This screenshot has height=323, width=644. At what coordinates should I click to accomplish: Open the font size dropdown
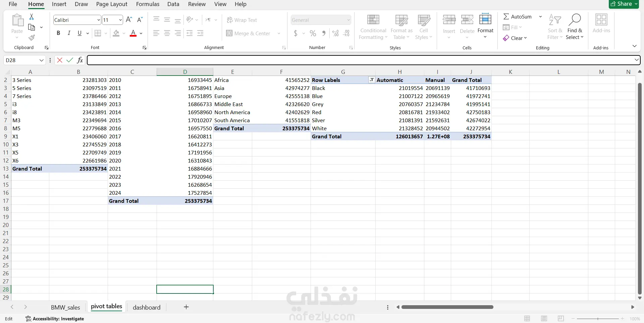(x=120, y=20)
